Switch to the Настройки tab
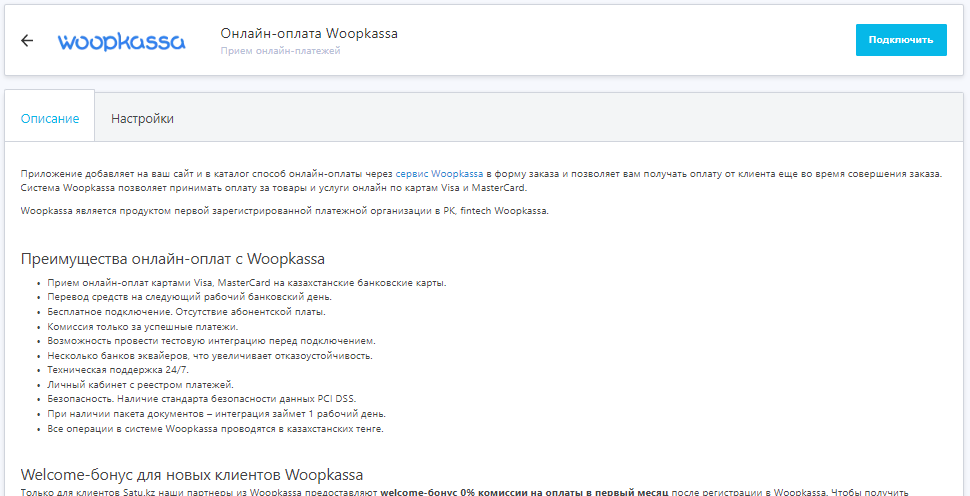The height and width of the screenshot is (496, 970). 142,119
